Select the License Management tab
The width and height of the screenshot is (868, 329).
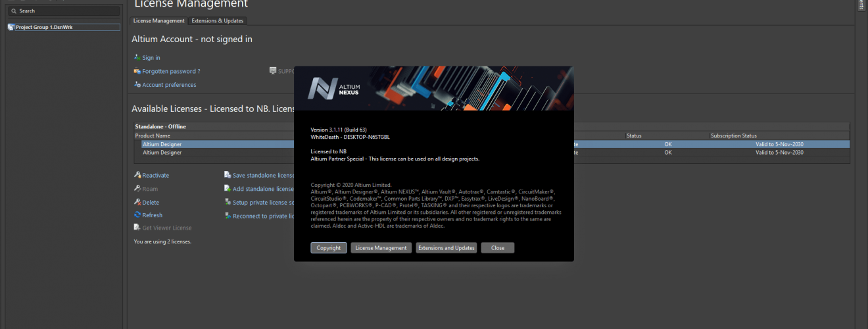pos(159,21)
